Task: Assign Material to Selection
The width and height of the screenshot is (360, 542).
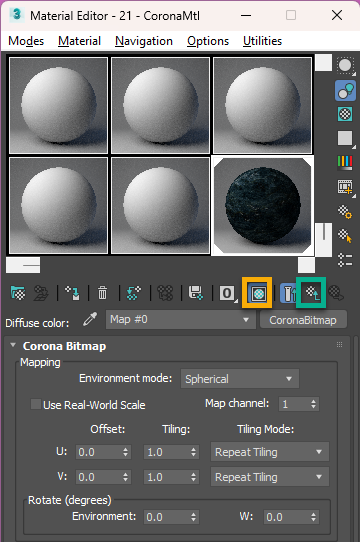Action: [x=72, y=293]
